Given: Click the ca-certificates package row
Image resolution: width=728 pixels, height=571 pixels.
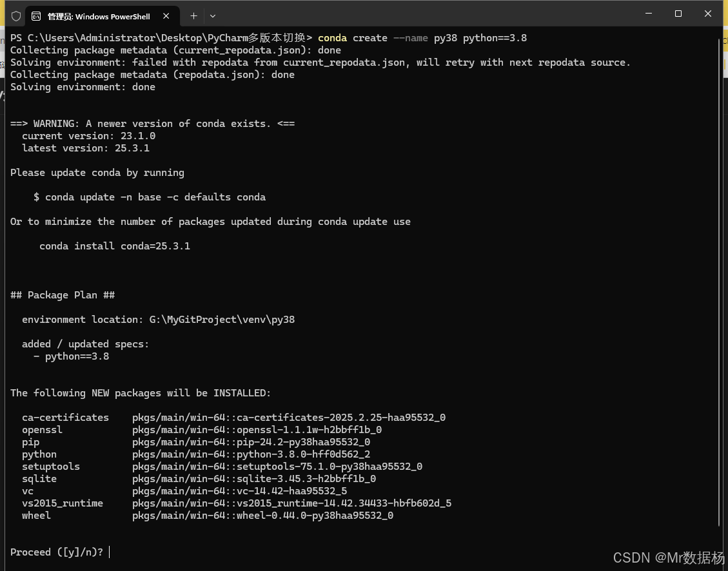Looking at the screenshot, I should click(233, 418).
